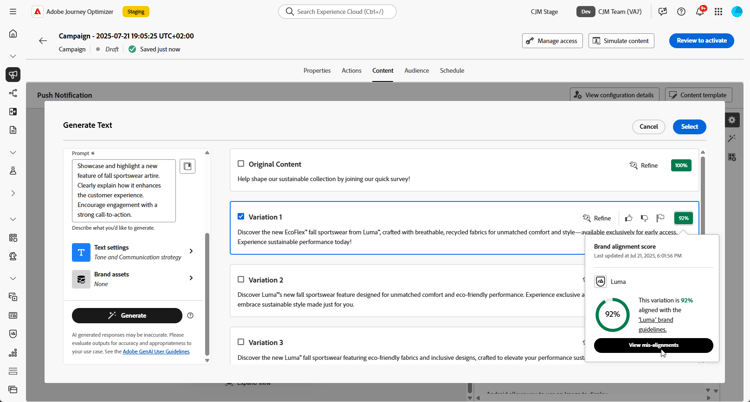Click the 'Saved just now' status text
The image size is (750, 402).
click(x=160, y=49)
